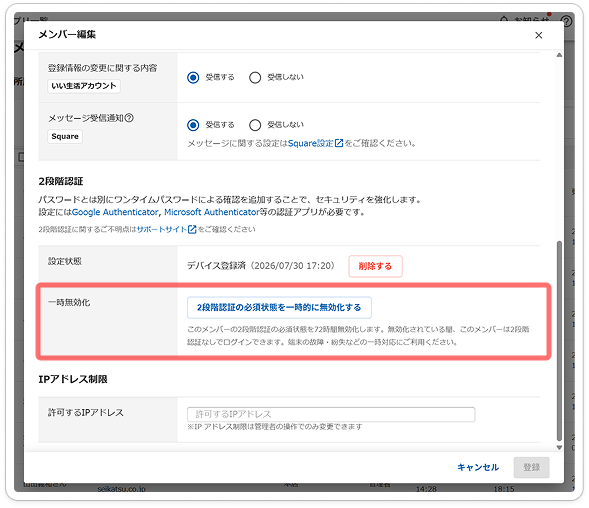The width and height of the screenshot is (589, 508).
Task: Click the red 削除する button
Action: tap(375, 266)
